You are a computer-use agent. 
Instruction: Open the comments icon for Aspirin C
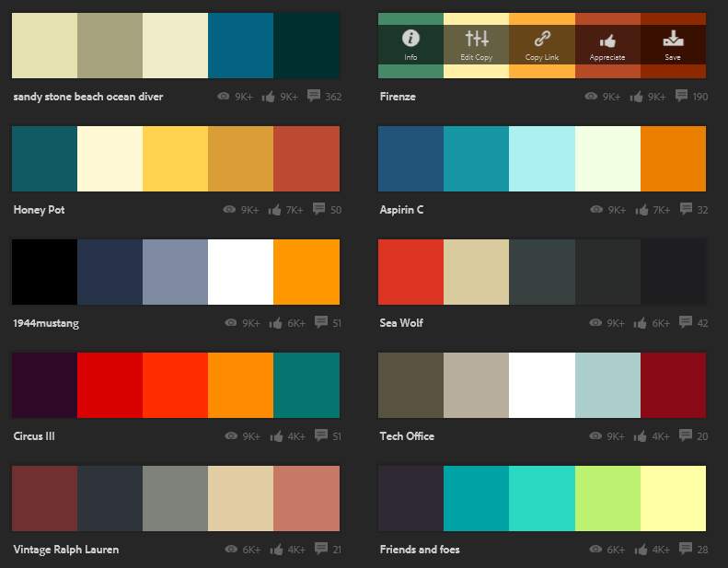(x=686, y=209)
